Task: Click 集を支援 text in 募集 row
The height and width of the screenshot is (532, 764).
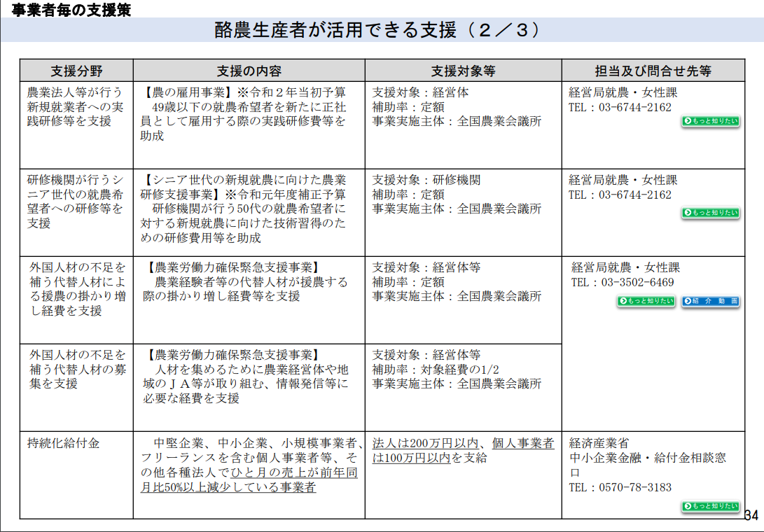Action: pos(53,384)
